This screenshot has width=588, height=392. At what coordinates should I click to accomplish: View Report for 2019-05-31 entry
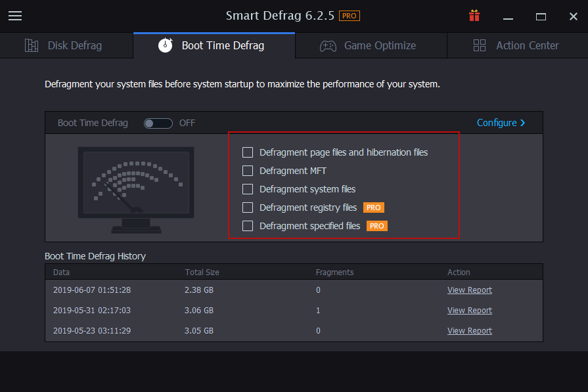[x=470, y=311]
